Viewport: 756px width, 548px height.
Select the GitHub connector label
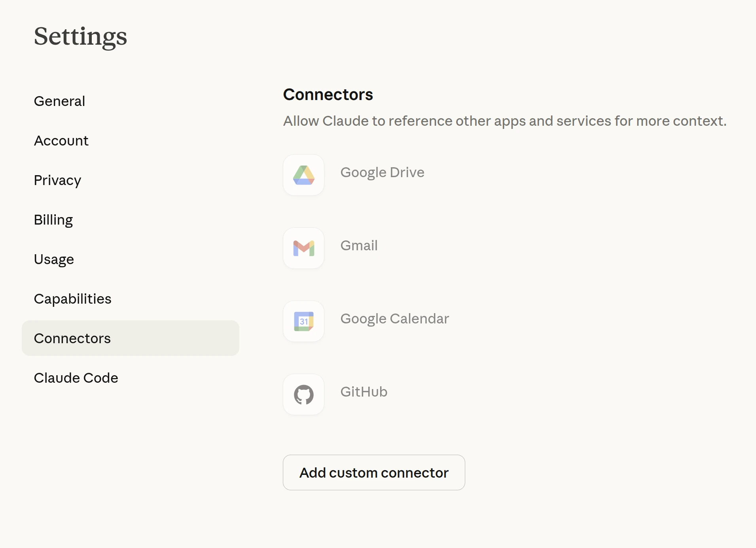pos(364,392)
